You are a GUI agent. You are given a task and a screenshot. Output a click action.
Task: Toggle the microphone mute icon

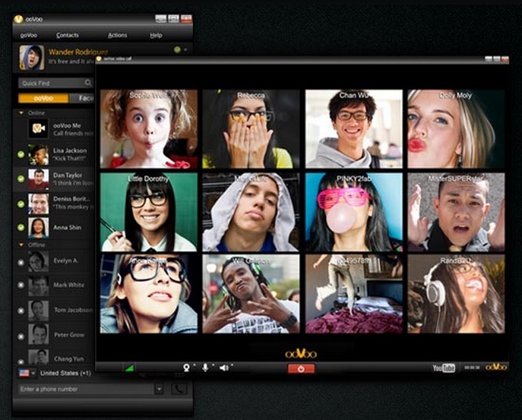[205, 368]
